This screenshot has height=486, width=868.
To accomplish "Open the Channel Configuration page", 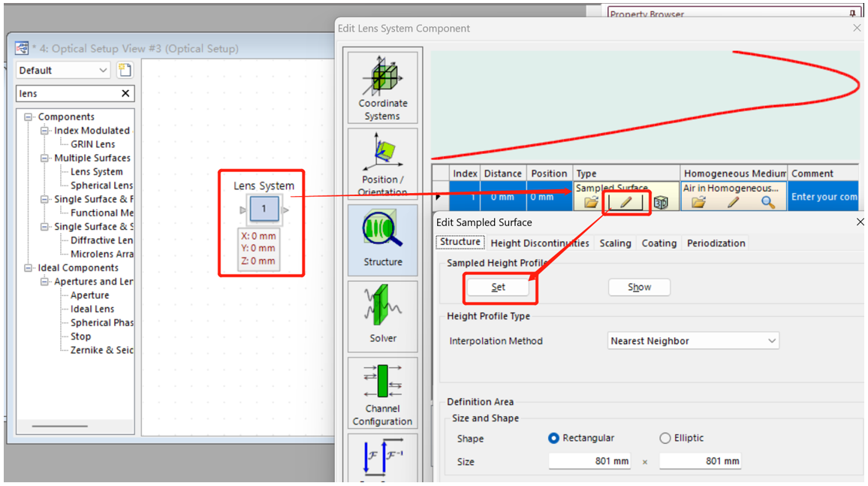I will [382, 393].
